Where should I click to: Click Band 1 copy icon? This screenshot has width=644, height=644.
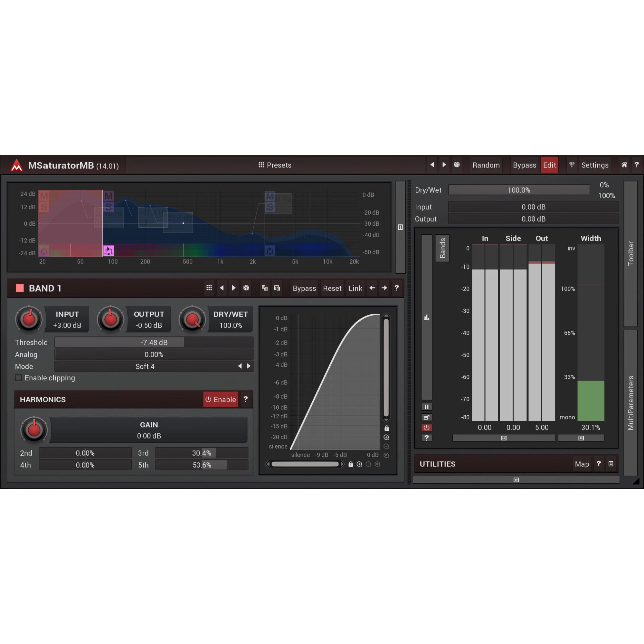[265, 288]
